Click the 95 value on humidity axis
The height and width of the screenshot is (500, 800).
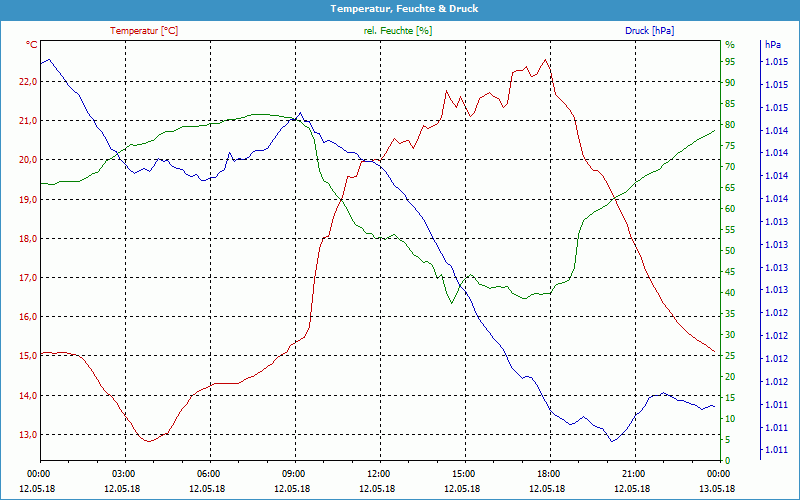[730, 62]
